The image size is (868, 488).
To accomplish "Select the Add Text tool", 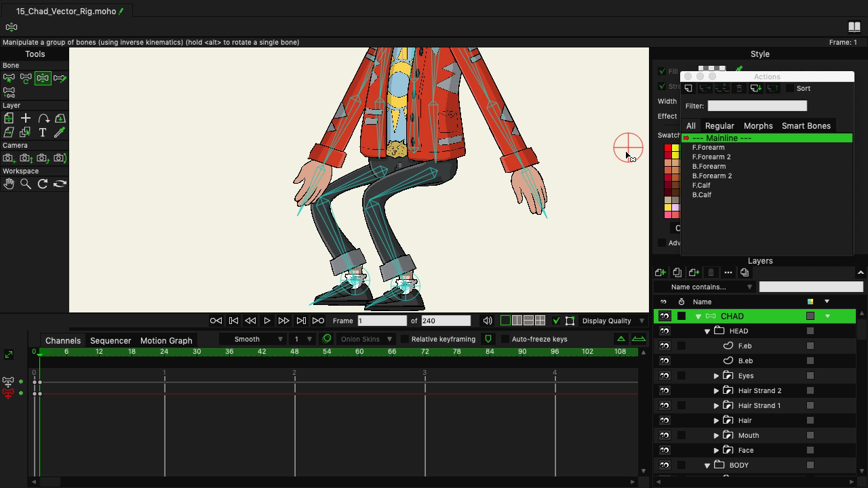I will click(x=43, y=133).
